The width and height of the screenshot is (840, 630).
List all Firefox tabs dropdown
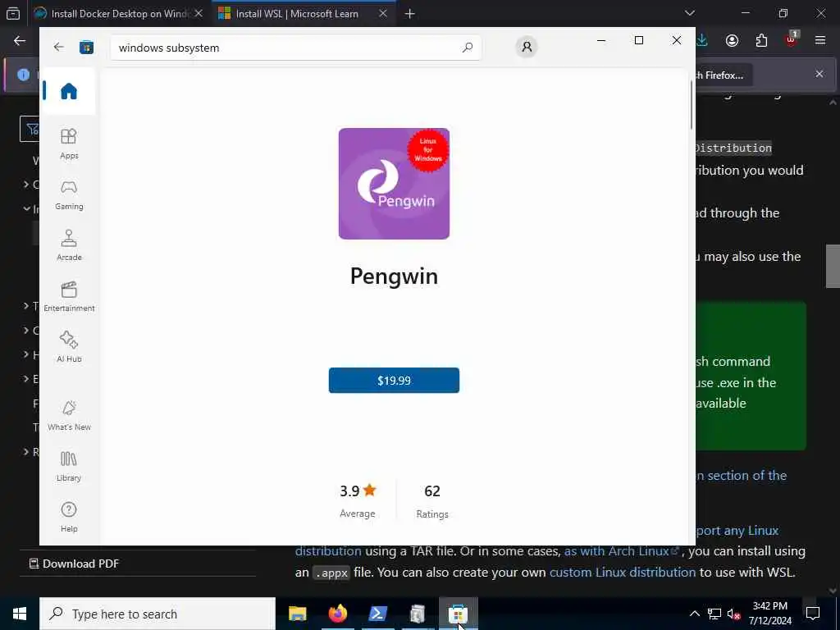pyautogui.click(x=690, y=13)
